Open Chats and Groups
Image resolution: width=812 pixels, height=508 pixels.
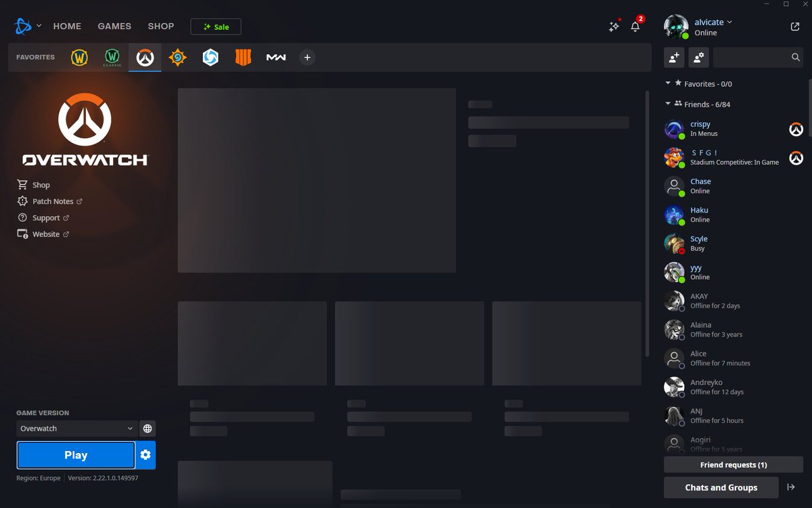point(721,487)
